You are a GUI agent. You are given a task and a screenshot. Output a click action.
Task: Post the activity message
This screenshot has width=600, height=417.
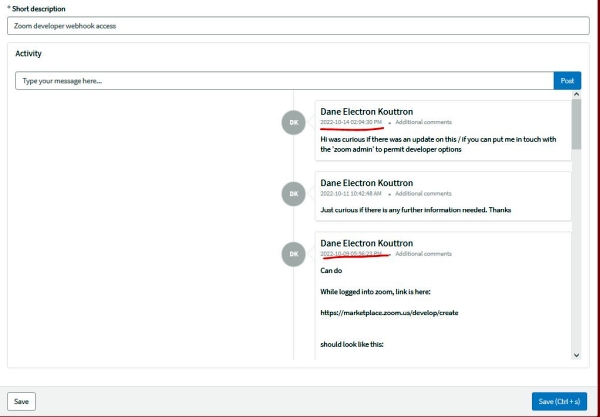567,81
